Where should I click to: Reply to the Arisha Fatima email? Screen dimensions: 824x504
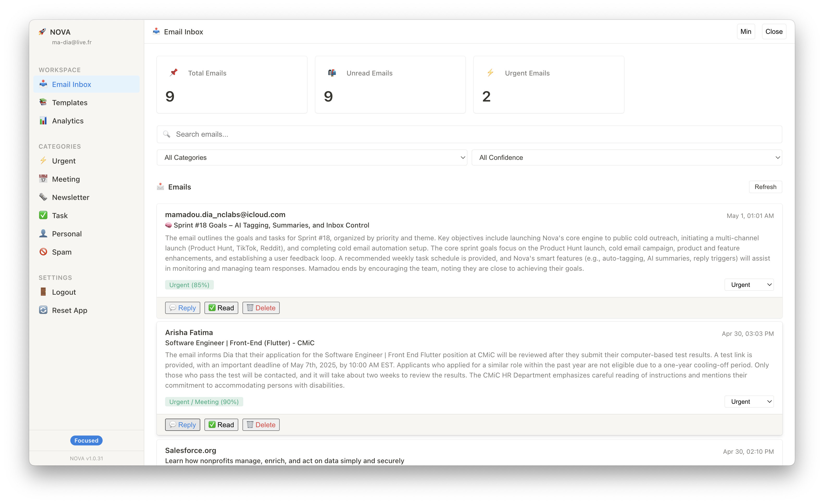pyautogui.click(x=182, y=424)
